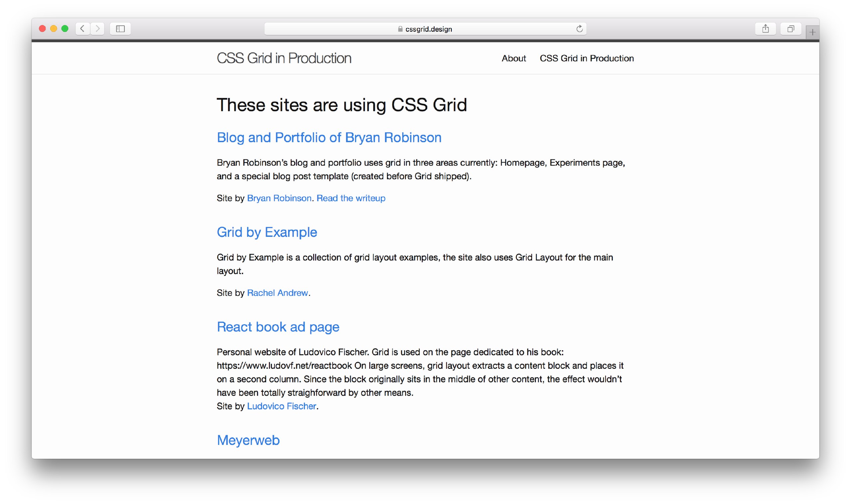
Task: Visit the Ludovico Fischer author link
Action: click(282, 406)
